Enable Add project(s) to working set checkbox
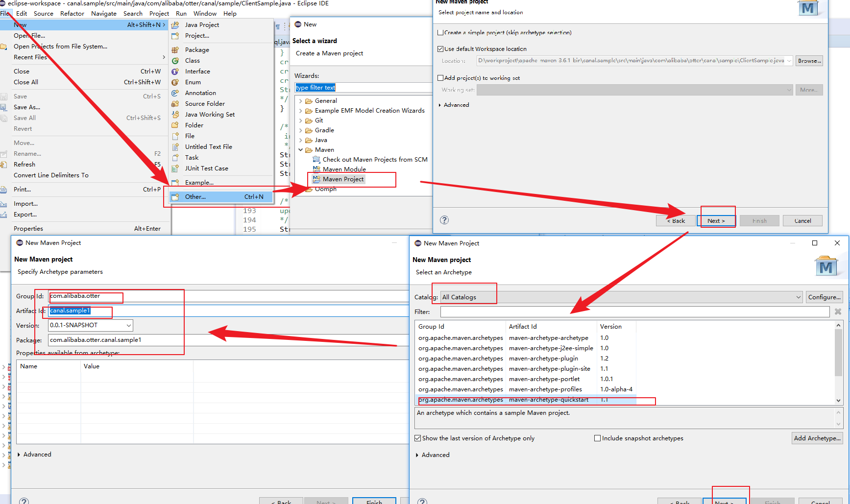The width and height of the screenshot is (850, 504). (x=440, y=78)
